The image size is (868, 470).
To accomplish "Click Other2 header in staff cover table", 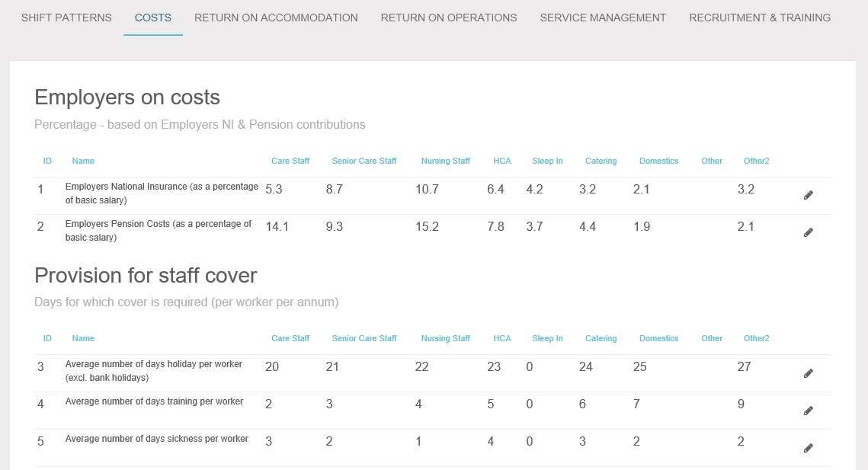I will pyautogui.click(x=756, y=338).
